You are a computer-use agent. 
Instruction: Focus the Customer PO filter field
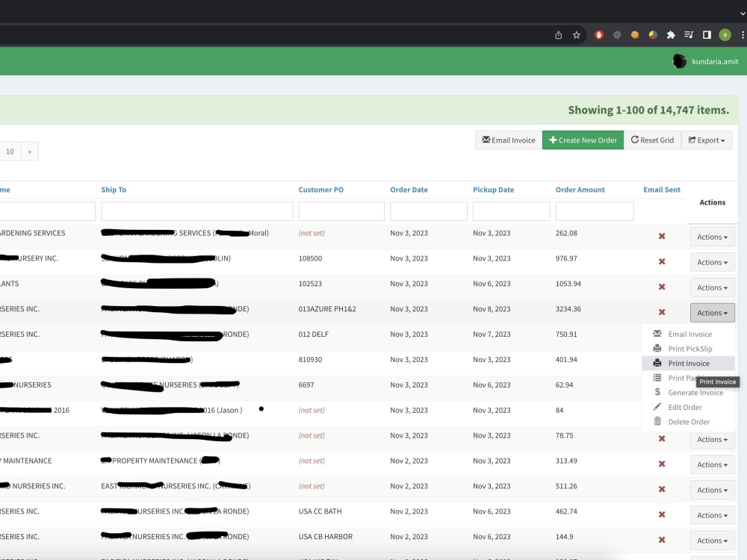tap(341, 211)
